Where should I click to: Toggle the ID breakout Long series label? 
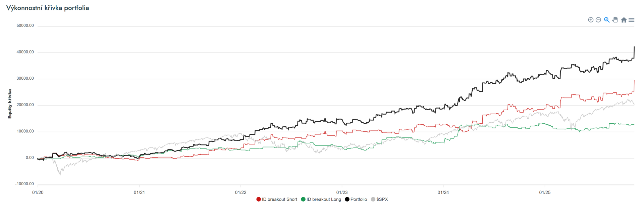[324, 199]
